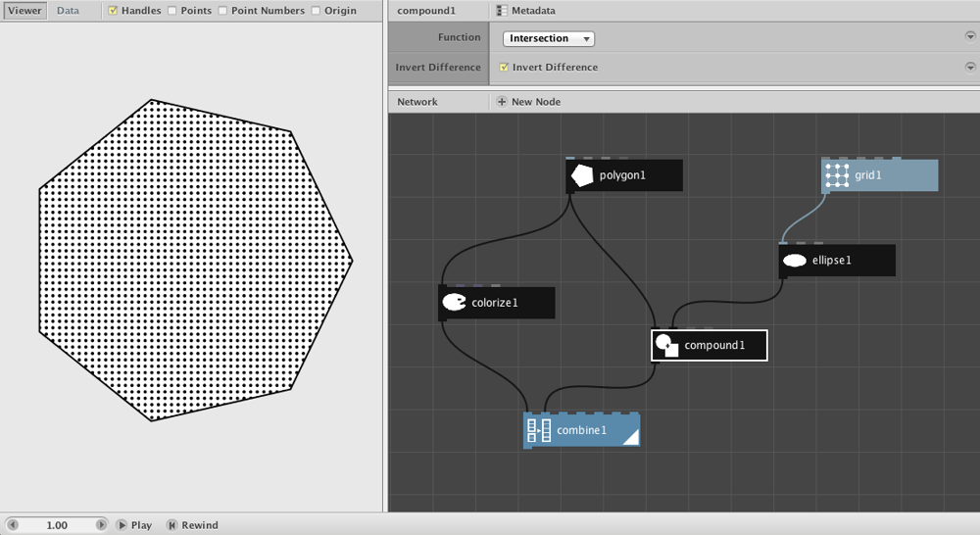980x535 pixels.
Task: Click the ellipse1 node icon
Action: pos(795,261)
